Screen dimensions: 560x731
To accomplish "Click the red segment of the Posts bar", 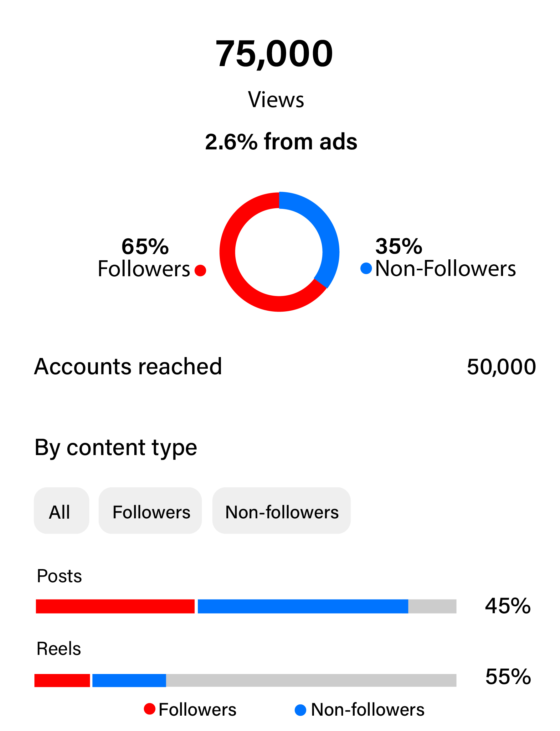I will 115,606.
